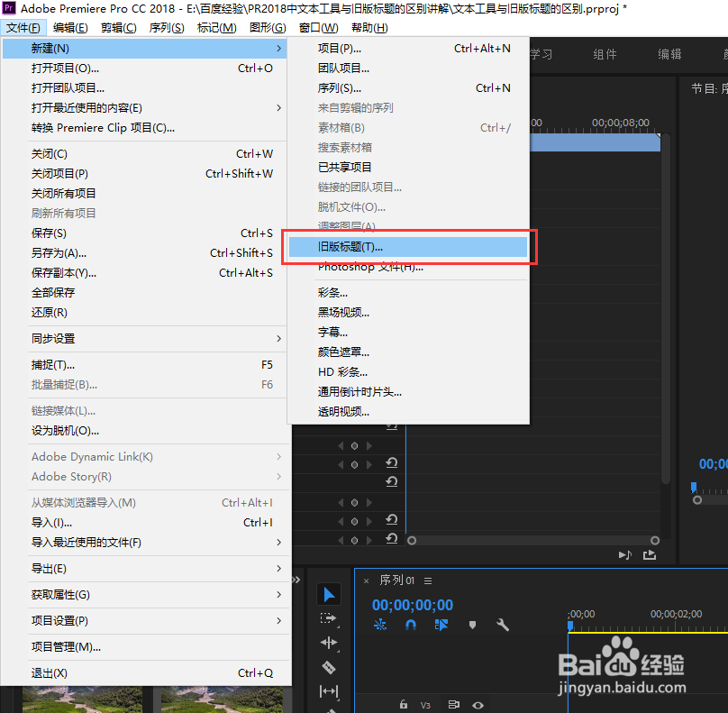
Task: Expand 打开最近使用的内容(E) submenu
Action: point(144,108)
